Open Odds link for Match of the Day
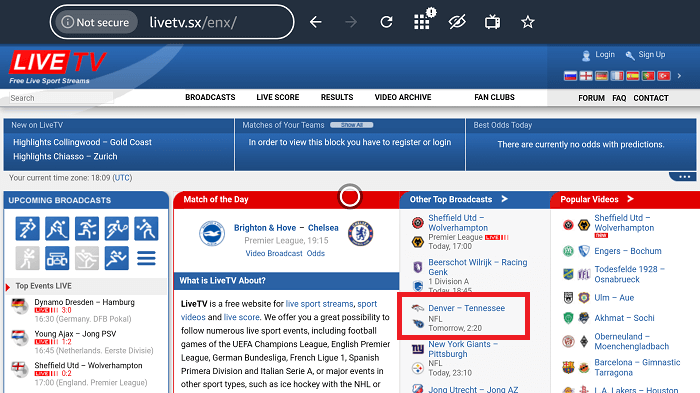Viewport: 700px width, 393px height. click(316, 253)
